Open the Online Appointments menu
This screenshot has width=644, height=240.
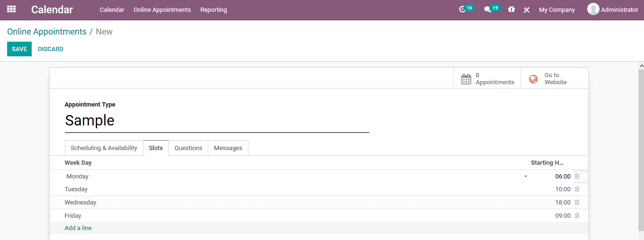(162, 9)
